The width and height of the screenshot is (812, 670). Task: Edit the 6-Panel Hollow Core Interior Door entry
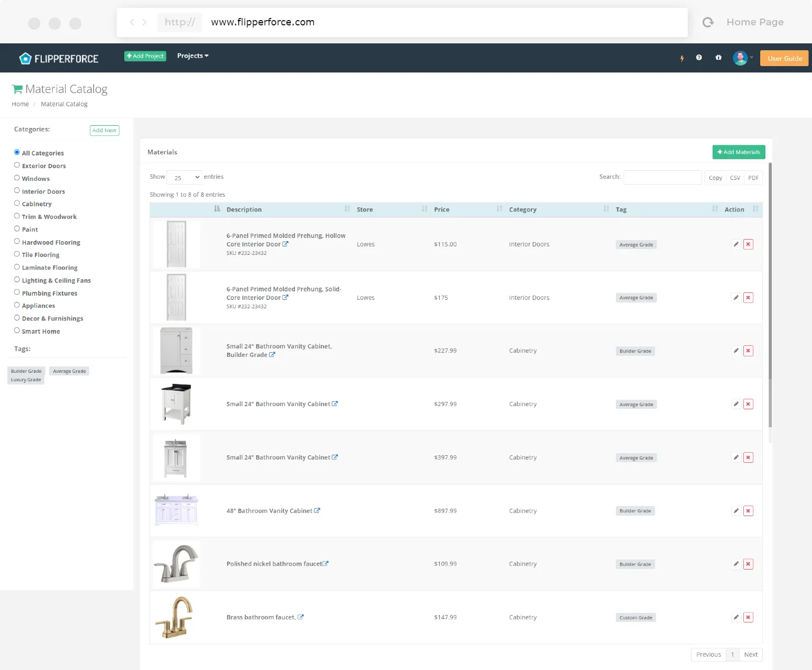coord(736,244)
